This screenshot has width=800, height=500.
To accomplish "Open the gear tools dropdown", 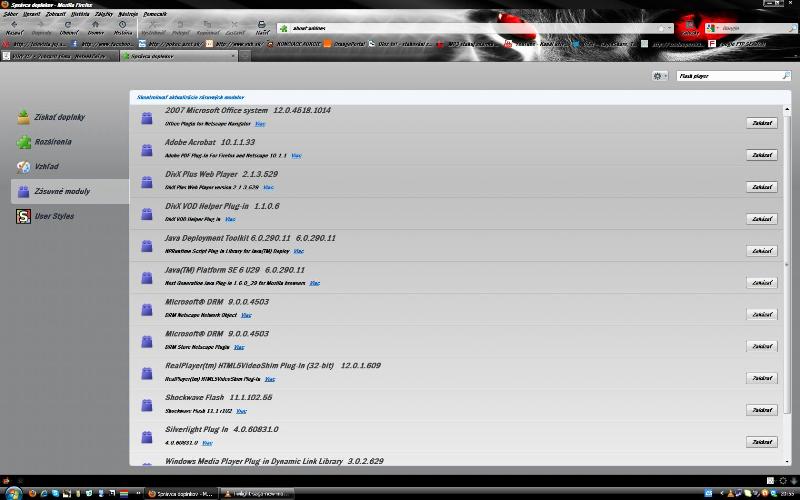I will 660,76.
